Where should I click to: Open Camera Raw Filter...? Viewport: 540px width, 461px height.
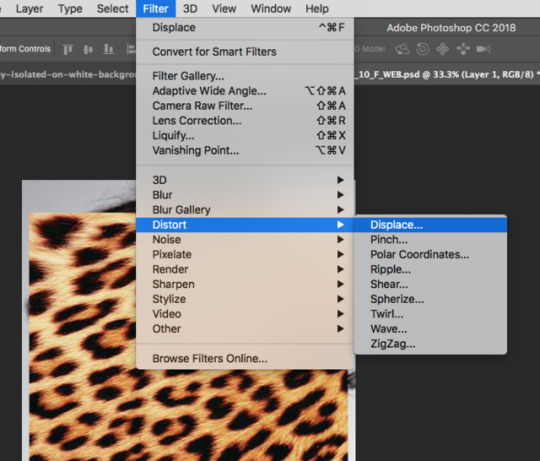click(245, 106)
